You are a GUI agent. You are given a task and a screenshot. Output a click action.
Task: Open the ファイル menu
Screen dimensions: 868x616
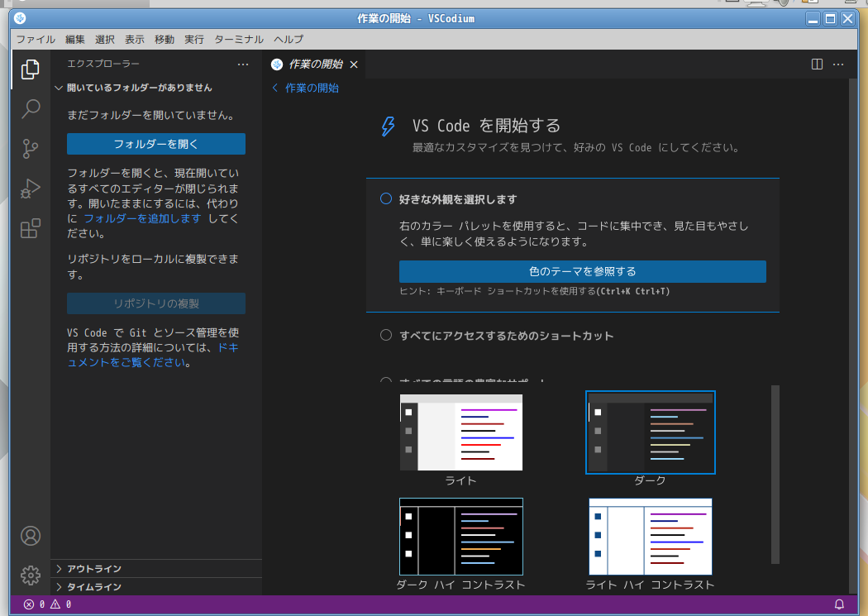36,39
